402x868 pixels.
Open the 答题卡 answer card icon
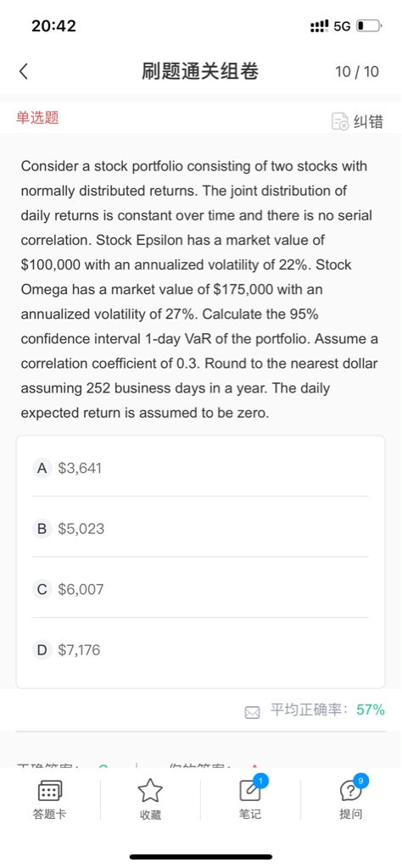50,791
